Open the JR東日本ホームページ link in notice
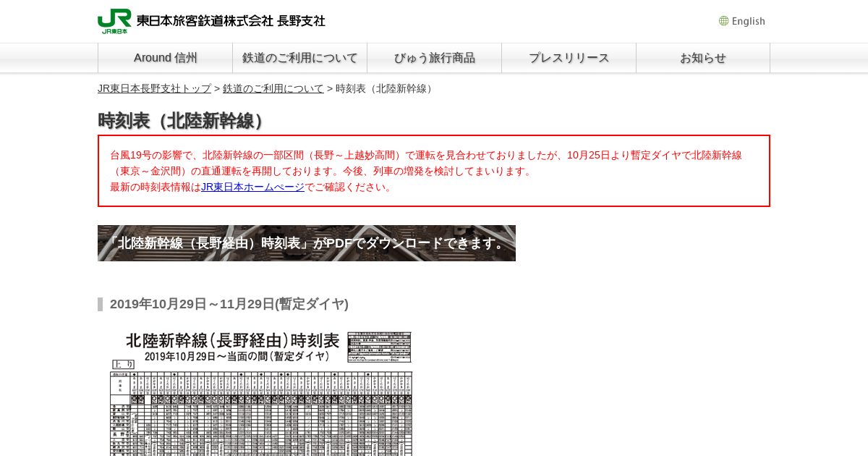This screenshot has width=868, height=456. [x=252, y=187]
